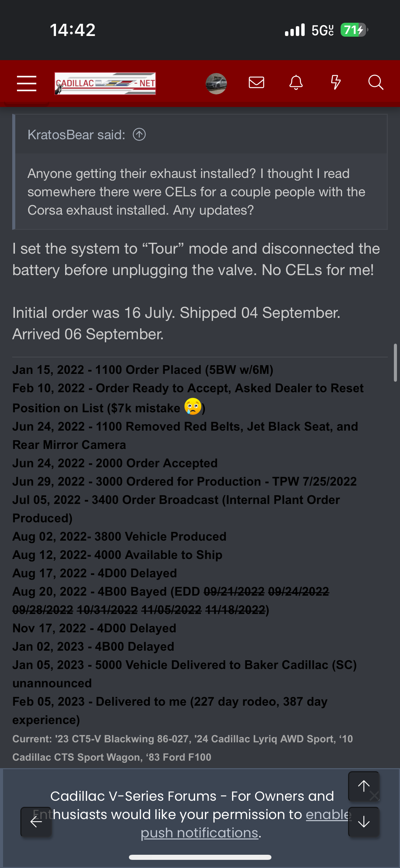Tap the crying emoji in signature
Screen dimensions: 400x868
[x=193, y=407]
